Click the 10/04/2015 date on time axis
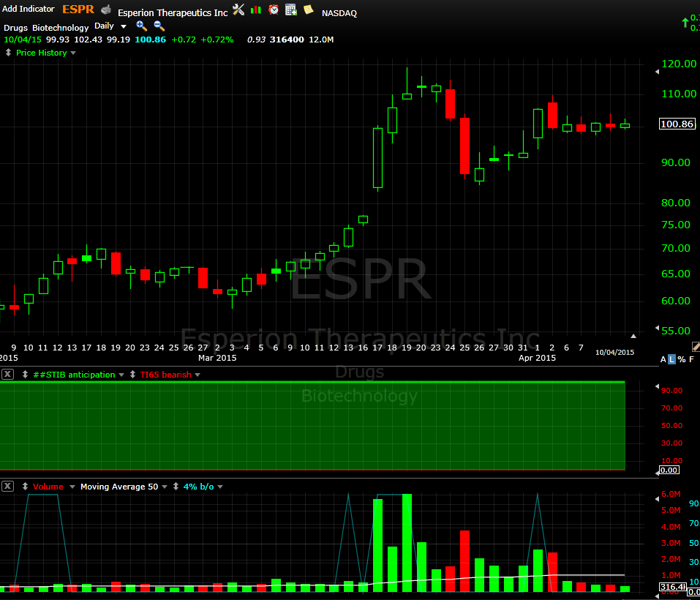Image resolution: width=700 pixels, height=600 pixels. point(614,352)
